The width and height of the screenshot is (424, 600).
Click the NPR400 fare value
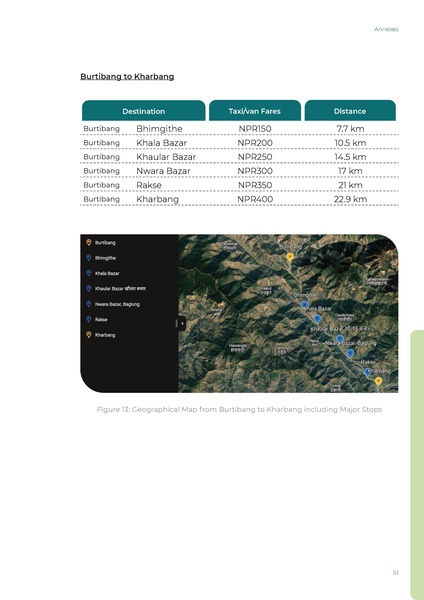(255, 199)
